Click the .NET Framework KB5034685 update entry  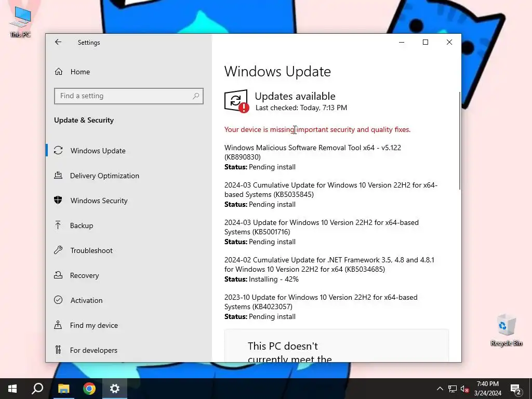(329, 270)
